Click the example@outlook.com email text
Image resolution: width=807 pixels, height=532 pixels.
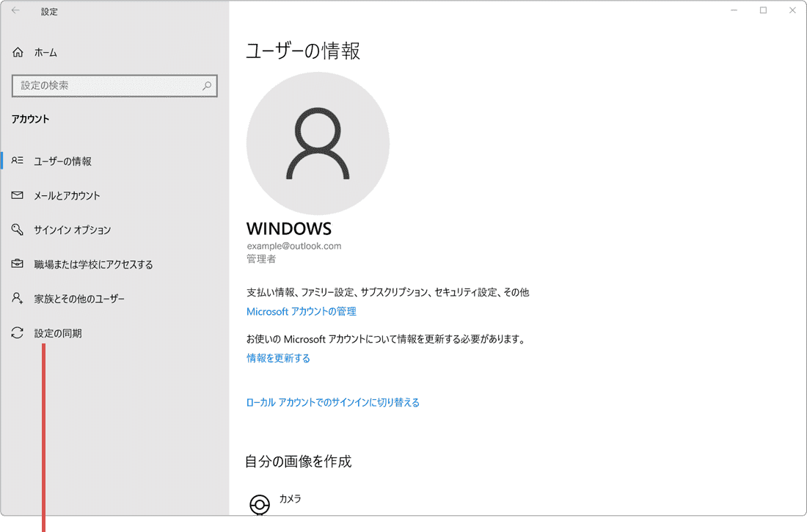tap(293, 246)
